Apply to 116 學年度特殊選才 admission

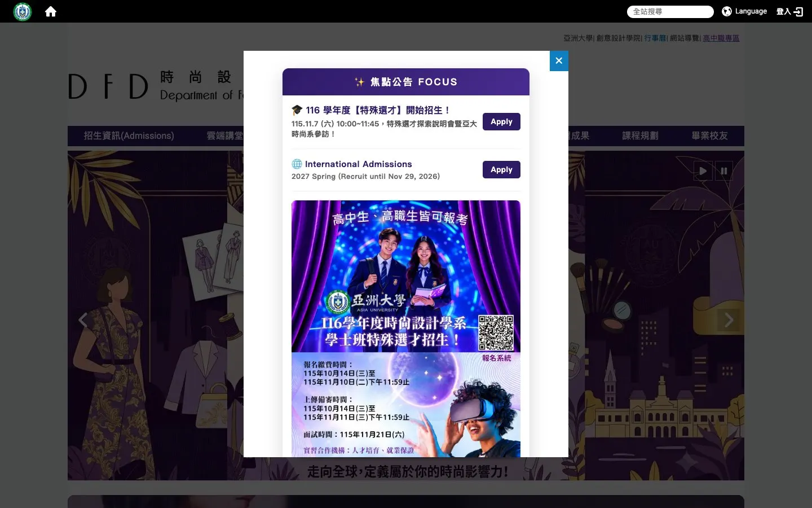501,121
